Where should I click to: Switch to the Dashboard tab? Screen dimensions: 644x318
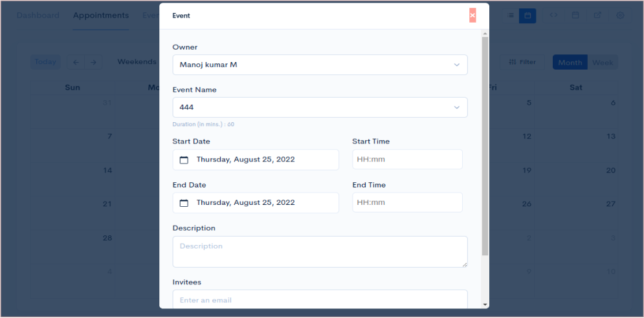tap(38, 16)
